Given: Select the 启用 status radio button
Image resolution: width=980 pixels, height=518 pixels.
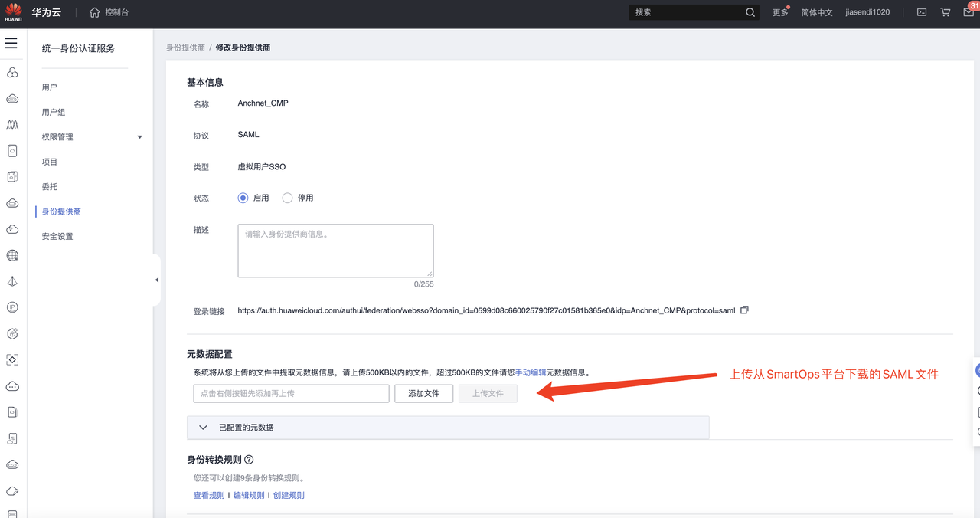Looking at the screenshot, I should 243,198.
